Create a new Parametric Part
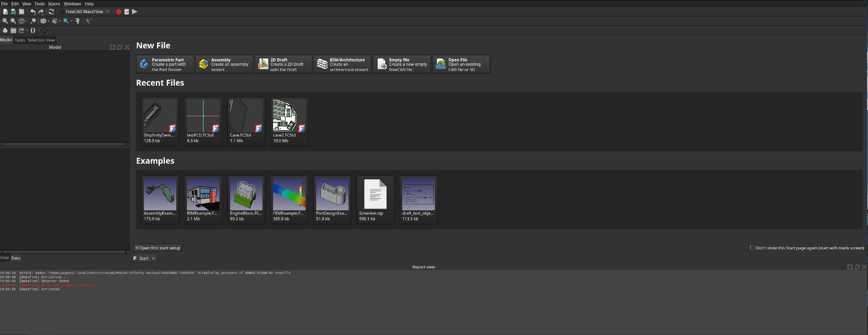The height and width of the screenshot is (335, 868). [x=165, y=64]
